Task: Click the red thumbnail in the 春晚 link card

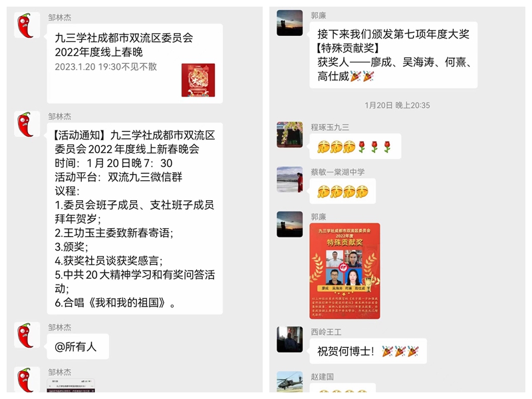Action: pos(198,80)
